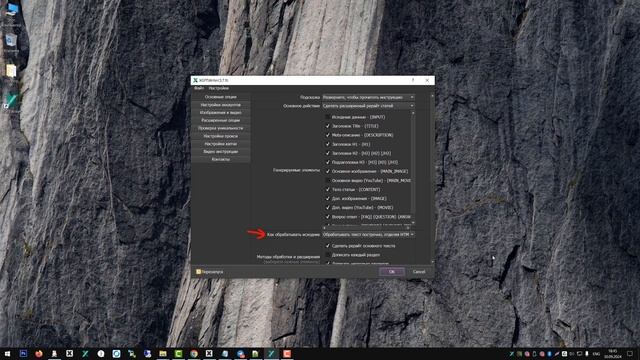The width and height of the screenshot is (640, 360).
Task: Click the OK button
Action: (x=391, y=271)
